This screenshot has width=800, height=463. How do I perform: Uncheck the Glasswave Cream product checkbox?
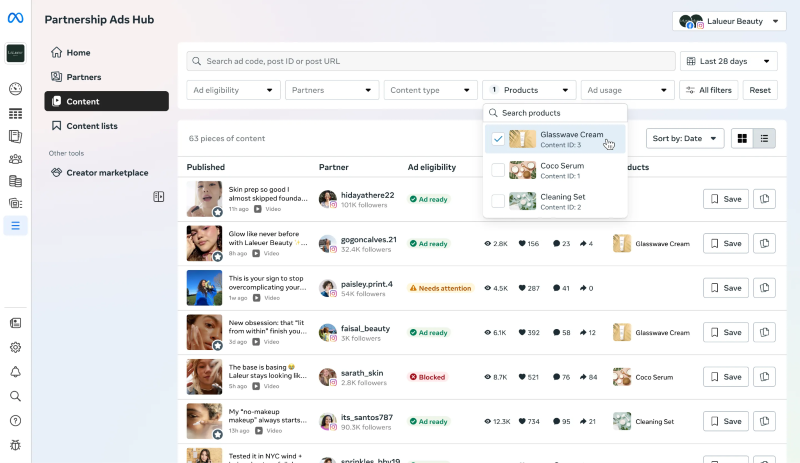coord(498,139)
